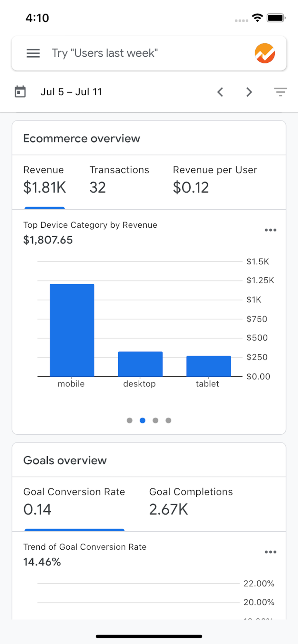The height and width of the screenshot is (644, 298).
Task: Tap the search field "Users last week"
Action: (129, 53)
